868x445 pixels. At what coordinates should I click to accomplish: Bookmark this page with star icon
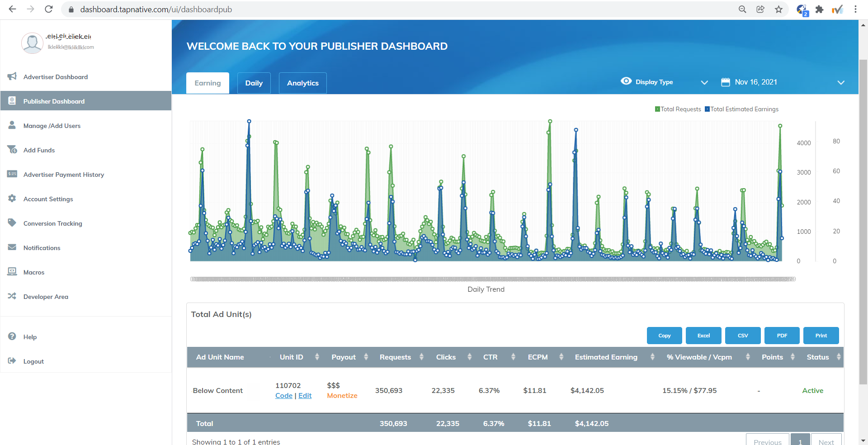778,9
